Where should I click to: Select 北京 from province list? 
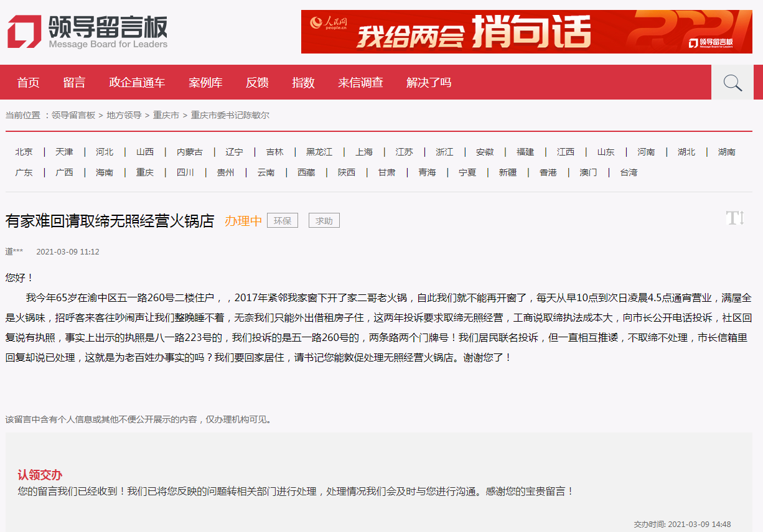click(x=24, y=152)
